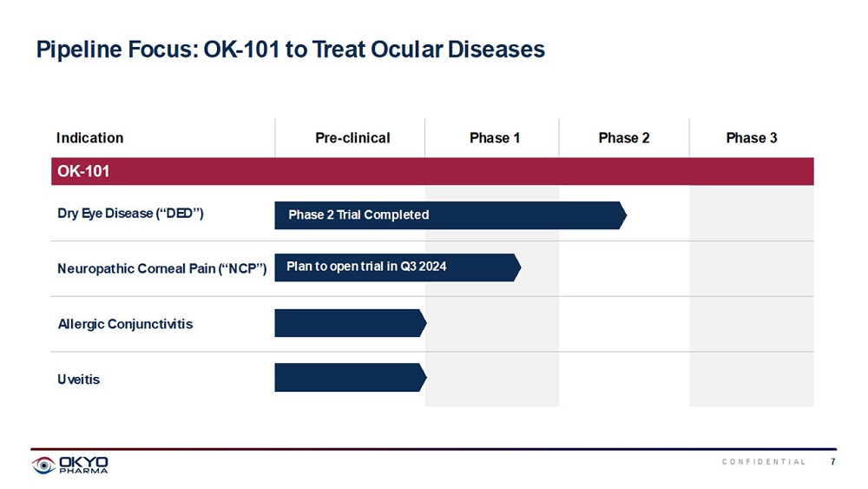Viewport: 868px width, 489px height.
Task: Click the slide title Pipeline Focus heading
Action: point(290,50)
